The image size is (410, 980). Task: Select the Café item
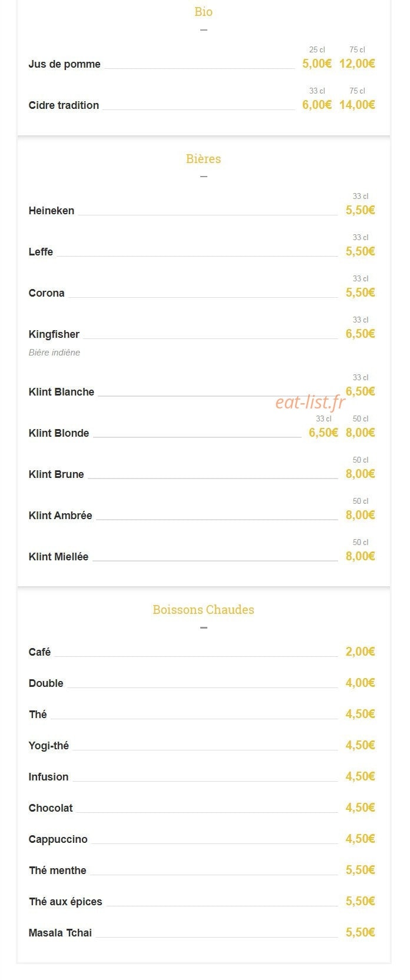tap(39, 652)
